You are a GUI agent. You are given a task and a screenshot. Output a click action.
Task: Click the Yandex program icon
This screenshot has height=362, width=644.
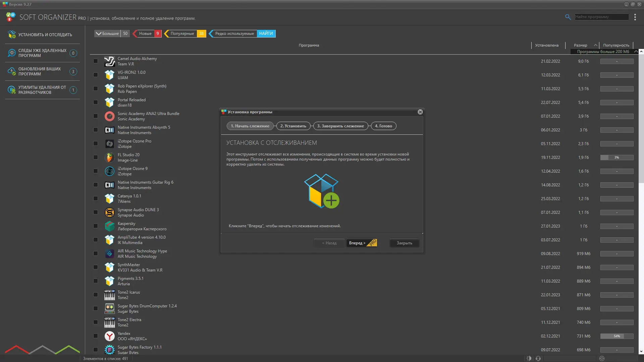[109, 336]
